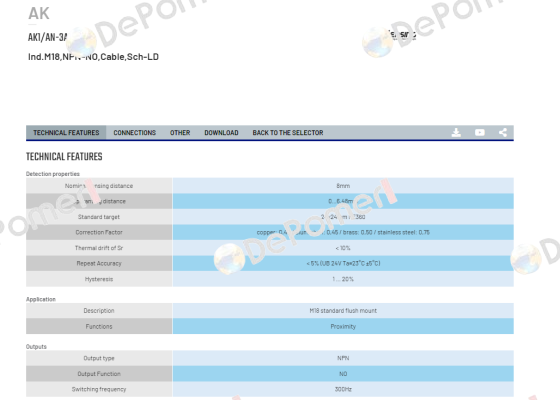The width and height of the screenshot is (560, 400).
Task: Select the Ind.M18 product description text
Action: pos(93,57)
